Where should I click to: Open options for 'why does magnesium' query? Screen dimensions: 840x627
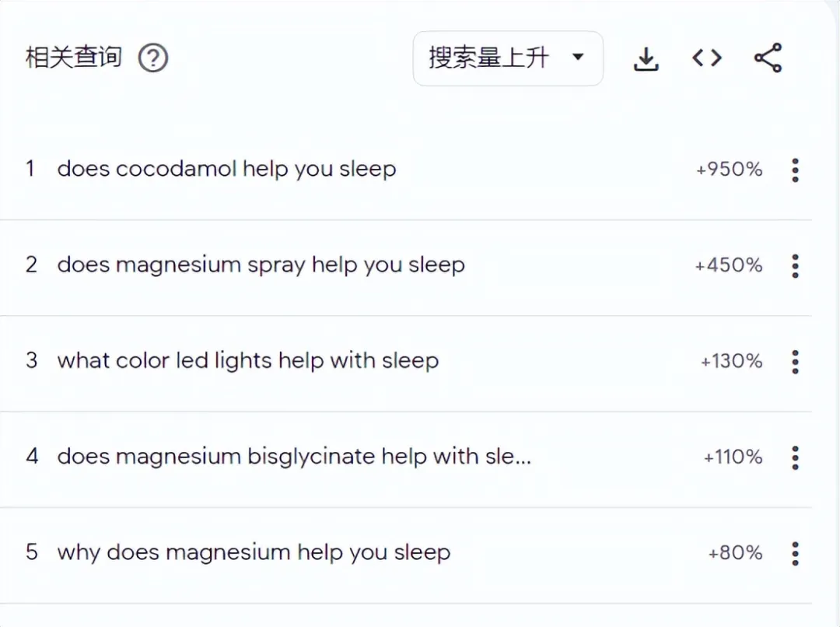[795, 553]
